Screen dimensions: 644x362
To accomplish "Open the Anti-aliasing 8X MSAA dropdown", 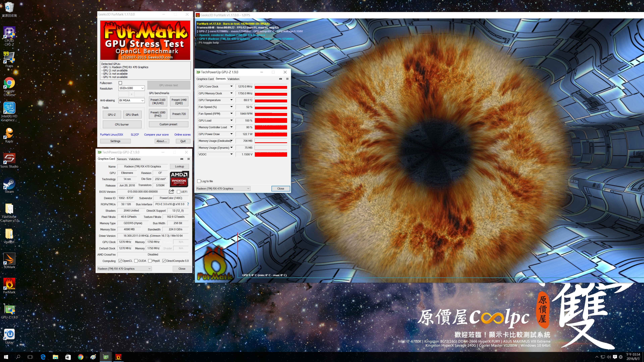I will pyautogui.click(x=131, y=100).
